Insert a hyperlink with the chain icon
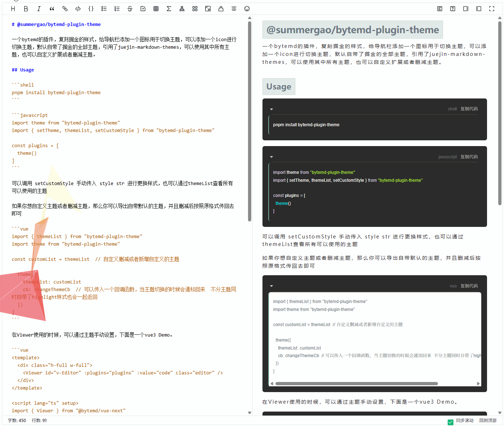This screenshot has width=504, height=426. pyautogui.click(x=65, y=9)
